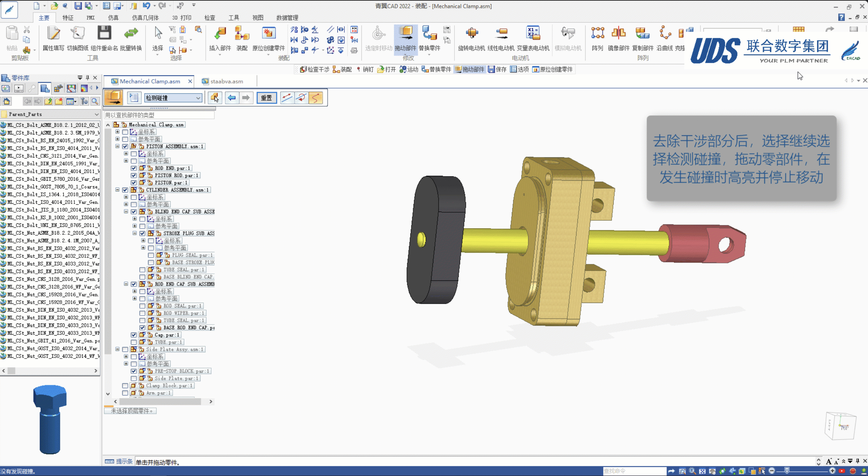Check the Clamp Block.par:1 checkbox
868x476 pixels.
coord(125,386)
